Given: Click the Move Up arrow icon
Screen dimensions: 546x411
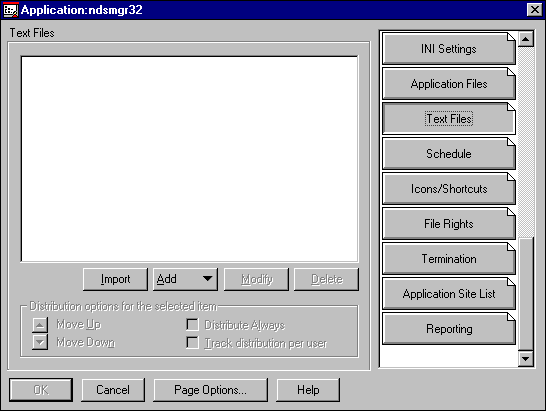Looking at the screenshot, I should 40,325.
